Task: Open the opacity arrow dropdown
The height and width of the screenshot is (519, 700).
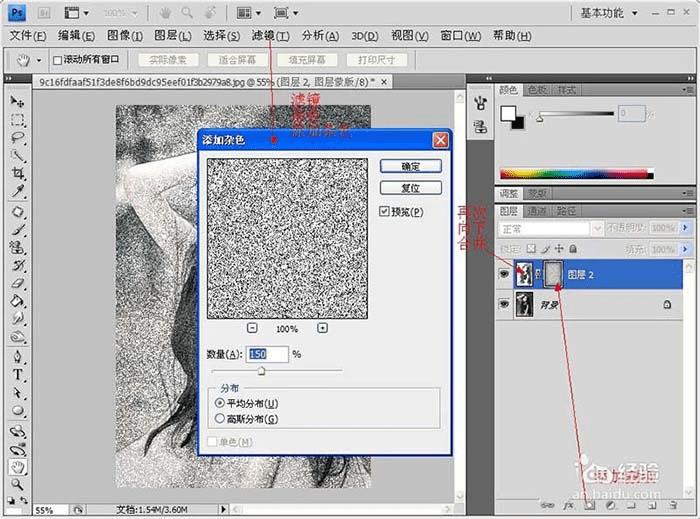Action: [x=685, y=228]
